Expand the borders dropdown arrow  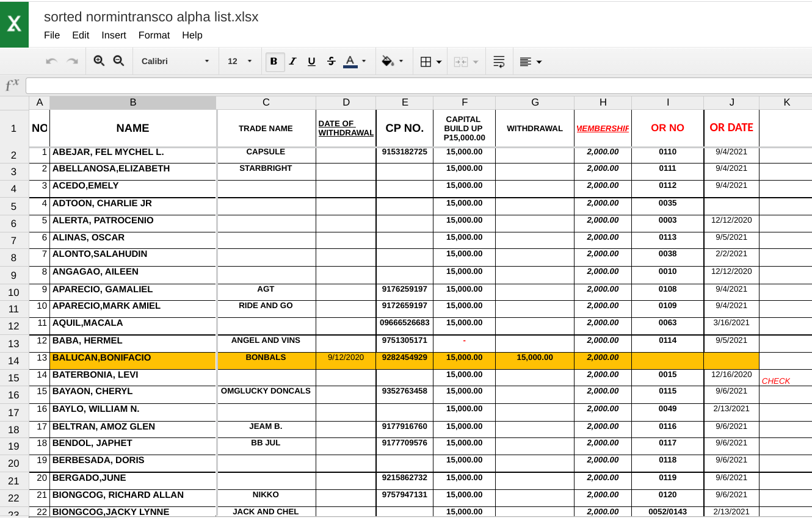tap(439, 62)
